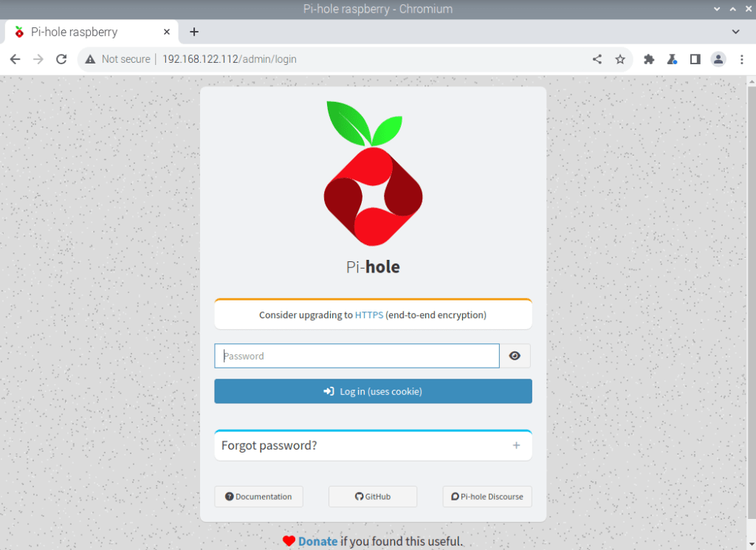The image size is (756, 550).
Task: Click the Donate link
Action: point(317,541)
